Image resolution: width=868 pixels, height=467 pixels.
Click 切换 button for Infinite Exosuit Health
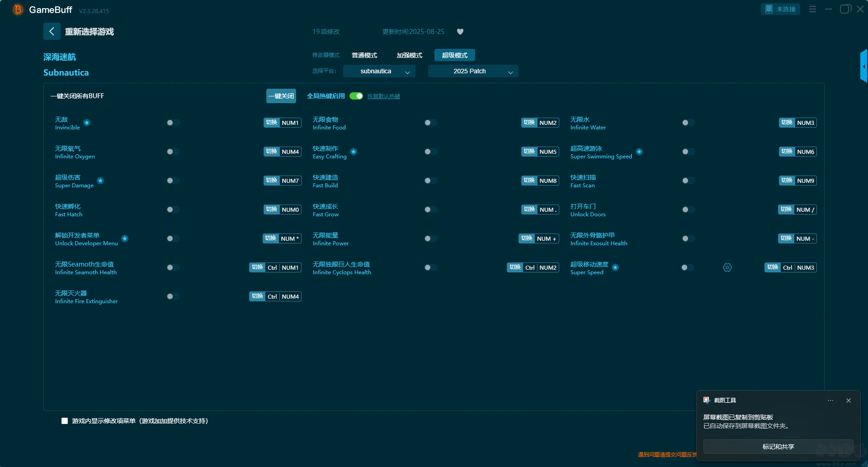(786, 238)
